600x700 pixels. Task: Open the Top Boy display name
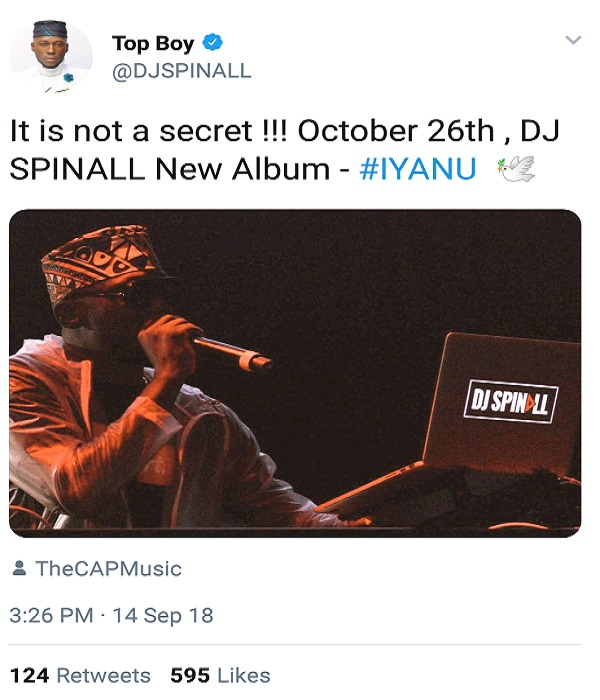pyautogui.click(x=153, y=43)
